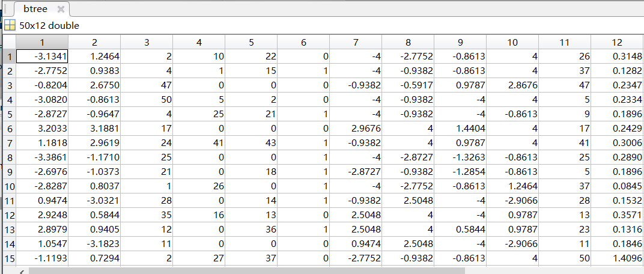Click the cell with value 0.9383
The image size is (644, 274).
pyautogui.click(x=94, y=71)
